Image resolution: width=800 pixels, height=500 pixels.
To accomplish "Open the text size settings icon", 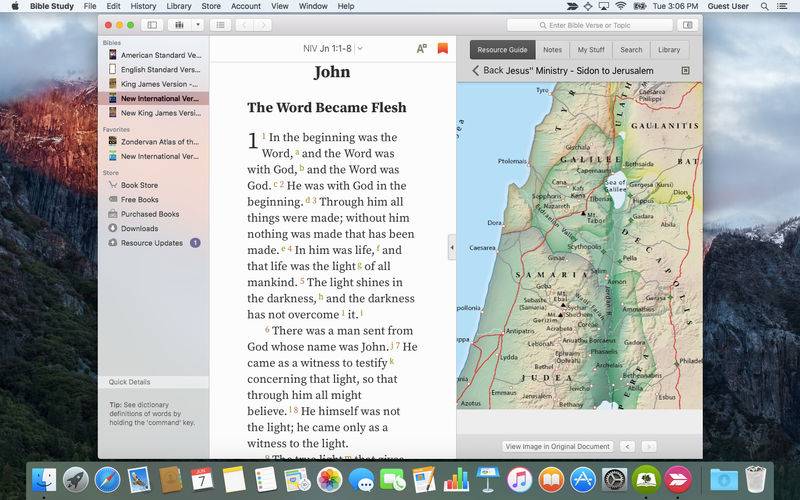I will click(421, 48).
